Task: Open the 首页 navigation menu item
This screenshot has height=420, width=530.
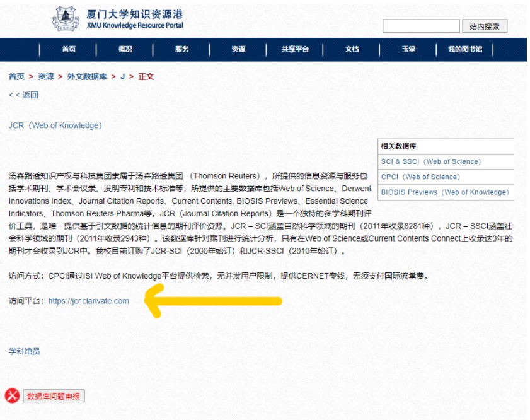Action: [69, 49]
